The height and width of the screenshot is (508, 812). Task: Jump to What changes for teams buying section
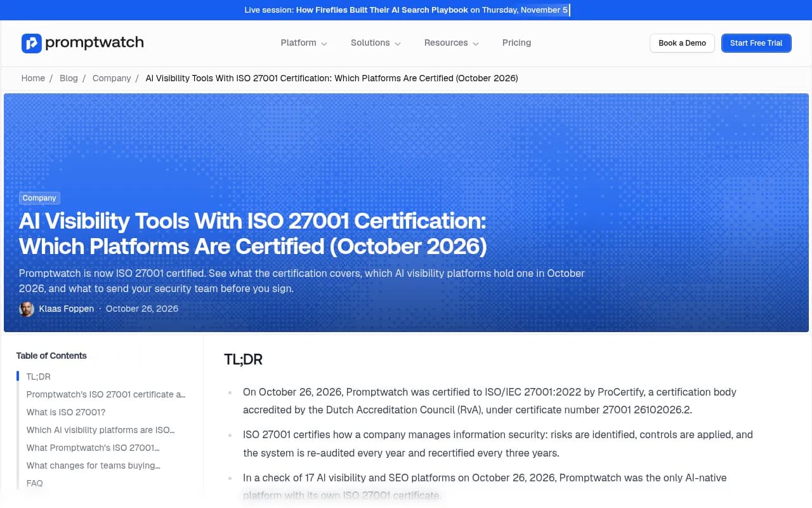pyautogui.click(x=93, y=465)
